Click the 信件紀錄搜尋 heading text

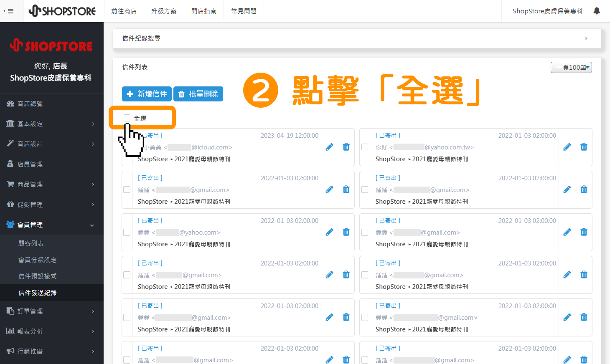141,38
